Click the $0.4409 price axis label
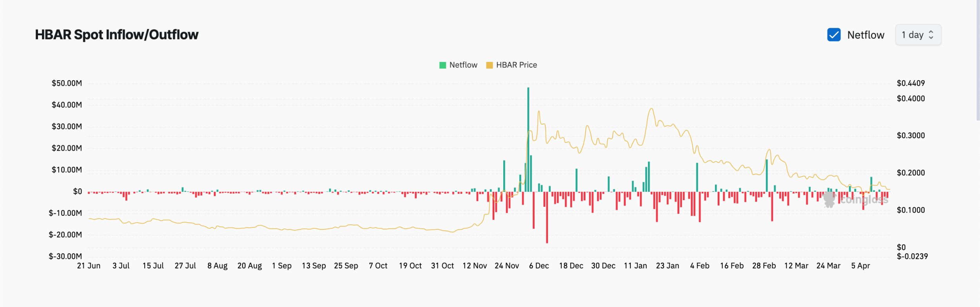The width and height of the screenshot is (980, 307). (x=911, y=83)
